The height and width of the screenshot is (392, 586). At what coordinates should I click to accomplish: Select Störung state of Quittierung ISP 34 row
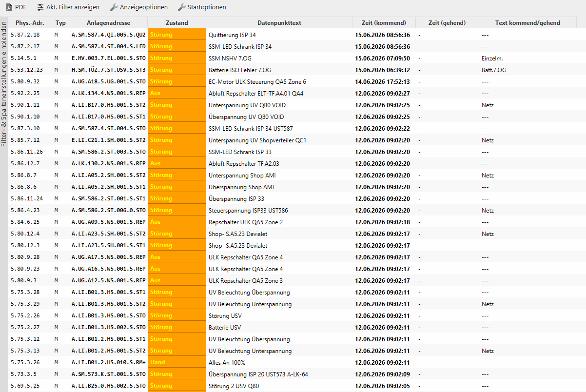pyautogui.click(x=176, y=35)
